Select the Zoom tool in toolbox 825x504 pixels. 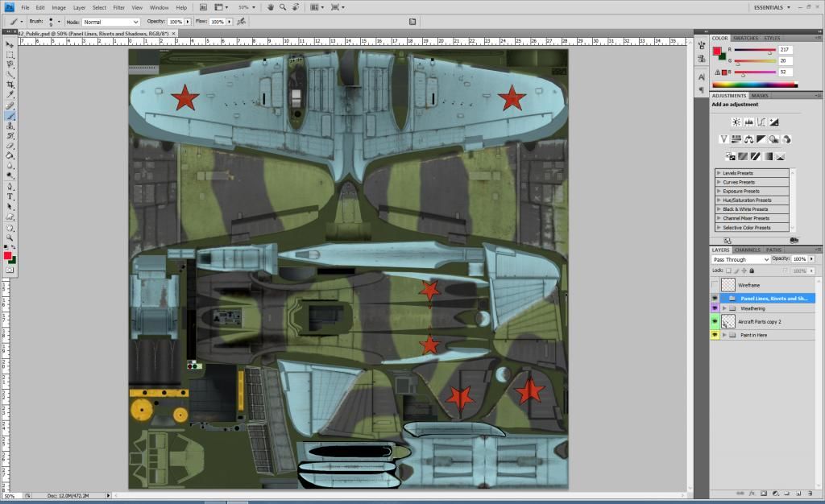(x=10, y=238)
